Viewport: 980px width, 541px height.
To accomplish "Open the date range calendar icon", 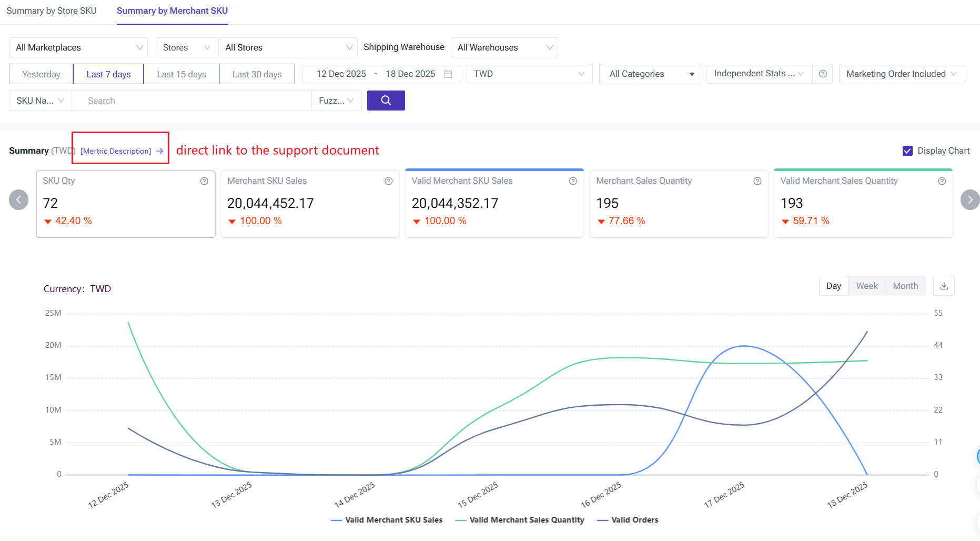I will [448, 74].
